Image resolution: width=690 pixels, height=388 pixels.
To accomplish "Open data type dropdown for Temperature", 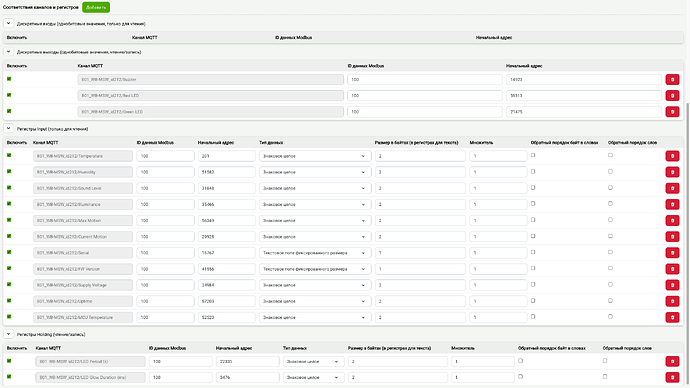I will click(315, 156).
